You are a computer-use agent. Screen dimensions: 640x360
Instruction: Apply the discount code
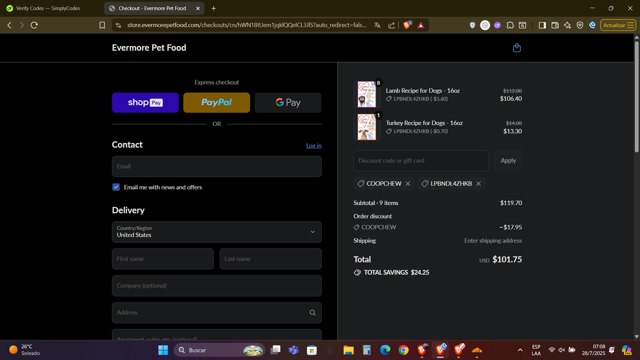pos(508,161)
